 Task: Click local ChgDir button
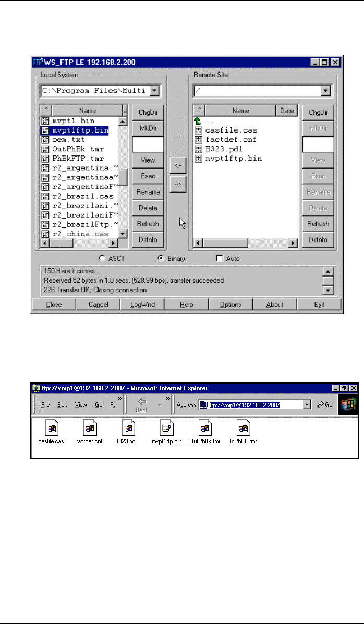[148, 113]
